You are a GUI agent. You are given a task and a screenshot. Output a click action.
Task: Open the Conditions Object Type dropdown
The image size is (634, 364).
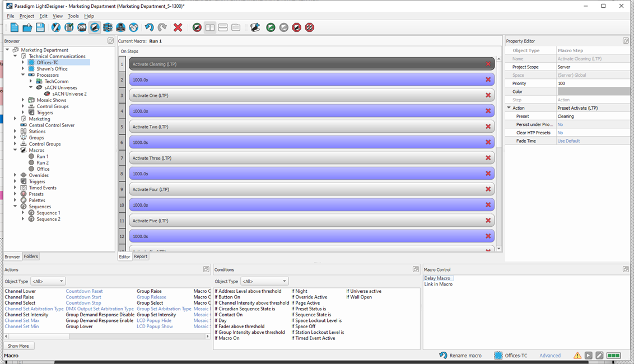tap(264, 281)
